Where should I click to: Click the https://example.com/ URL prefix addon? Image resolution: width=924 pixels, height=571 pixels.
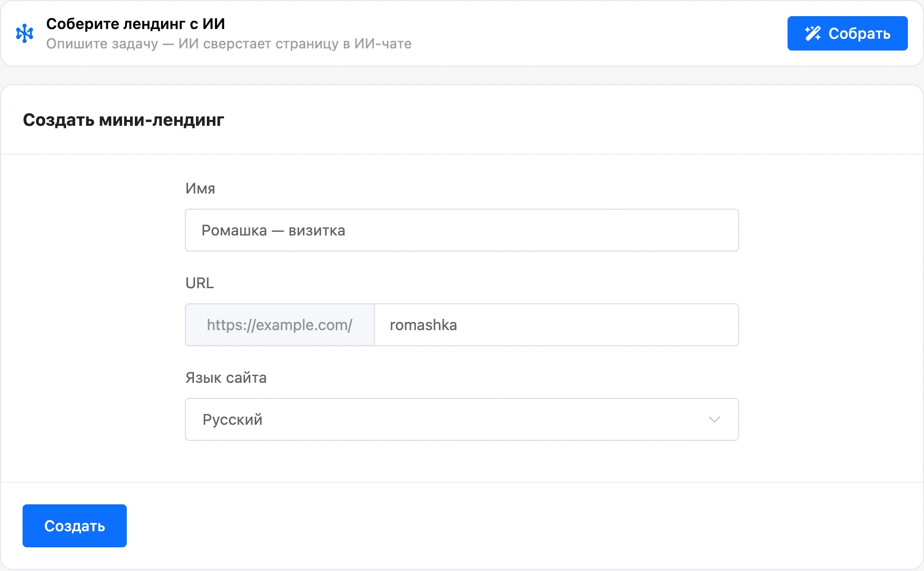tap(280, 325)
